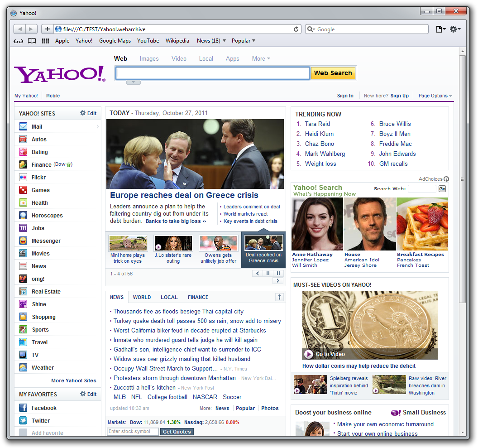Open Europe reaches deal on Greece crisis headline
This screenshot has width=478, height=448.
point(184,195)
